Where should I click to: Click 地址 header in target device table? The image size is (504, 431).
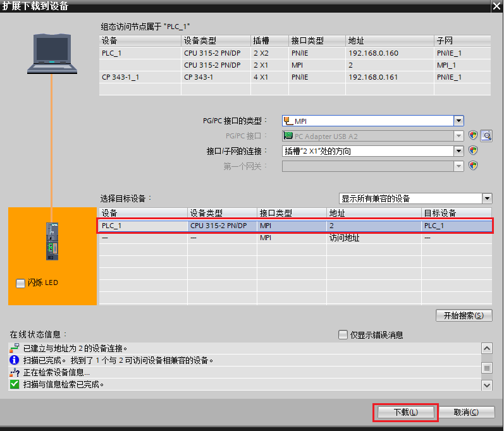coord(374,213)
